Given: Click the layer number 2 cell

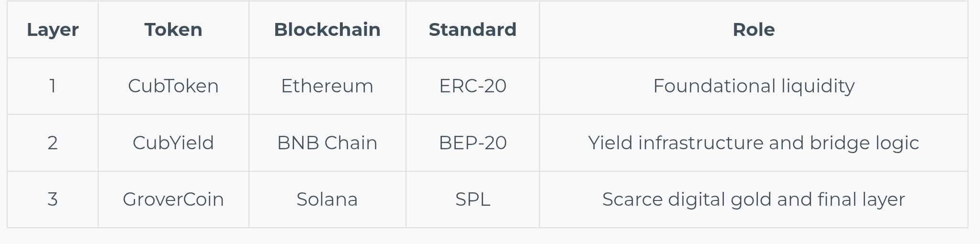Looking at the screenshot, I should (53, 143).
